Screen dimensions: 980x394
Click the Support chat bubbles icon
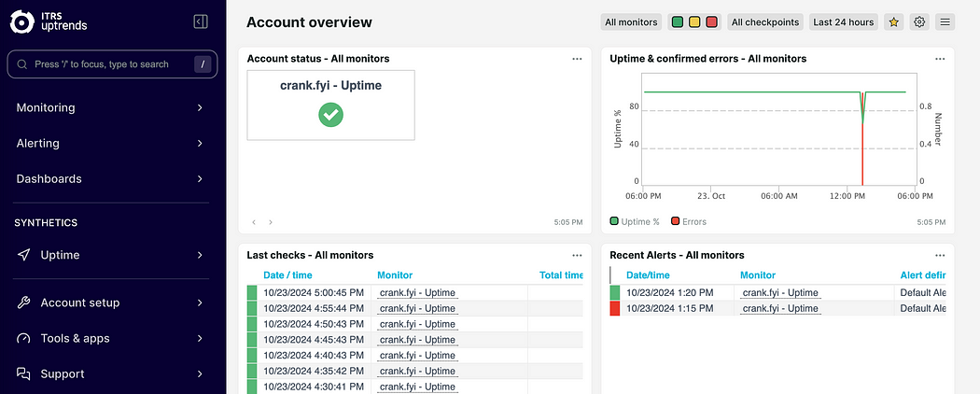[x=23, y=374]
